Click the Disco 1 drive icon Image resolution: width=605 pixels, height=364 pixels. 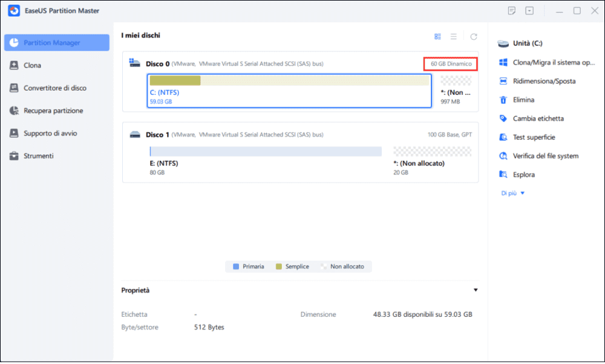point(135,135)
